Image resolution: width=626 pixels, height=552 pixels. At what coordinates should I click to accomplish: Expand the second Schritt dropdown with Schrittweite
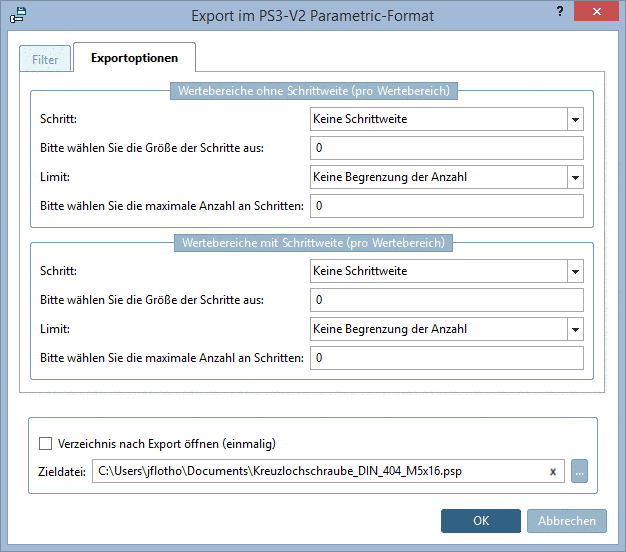[574, 271]
